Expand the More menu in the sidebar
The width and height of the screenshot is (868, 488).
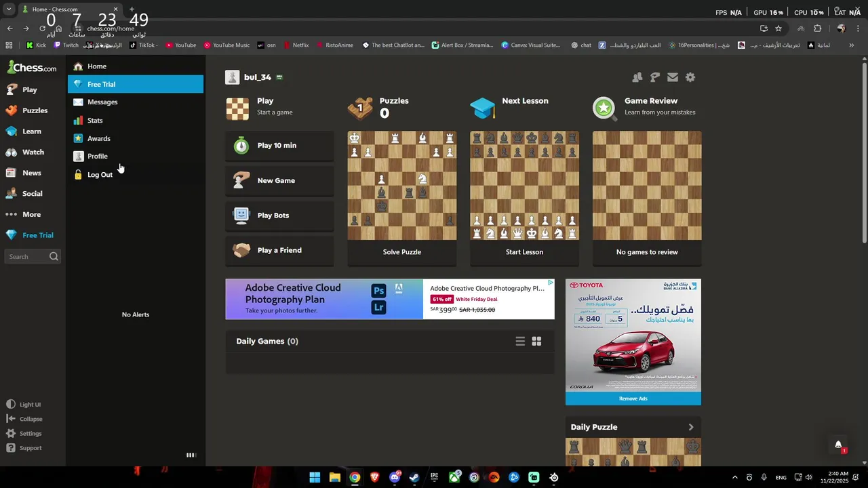pos(24,214)
